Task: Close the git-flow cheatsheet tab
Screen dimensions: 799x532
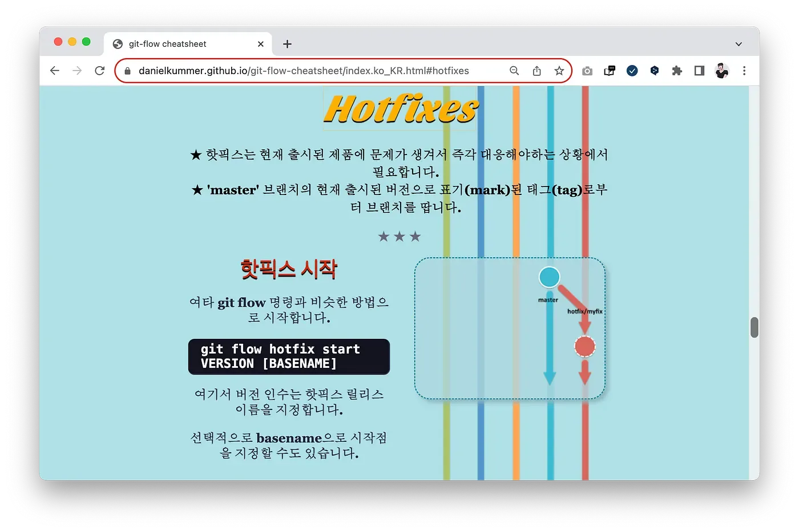Action: tap(261, 44)
